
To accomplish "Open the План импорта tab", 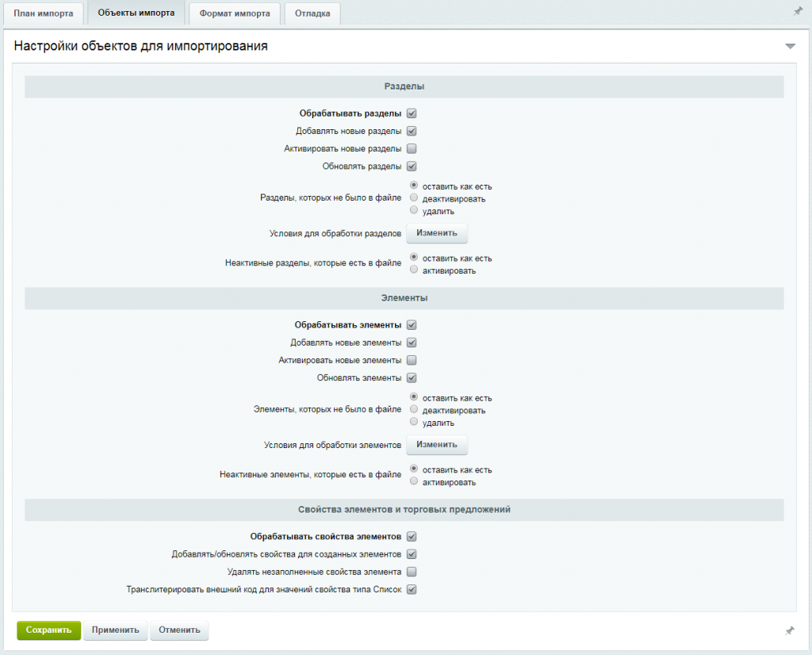I will click(x=43, y=13).
